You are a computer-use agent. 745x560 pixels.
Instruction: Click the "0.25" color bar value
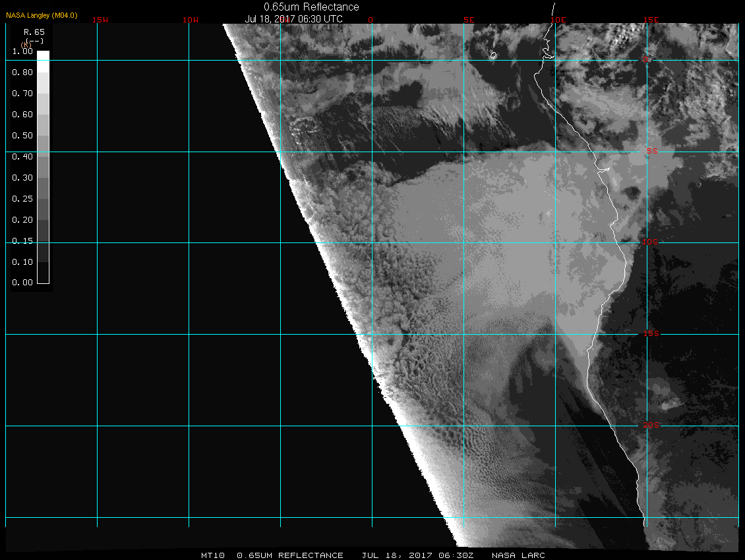point(22,198)
